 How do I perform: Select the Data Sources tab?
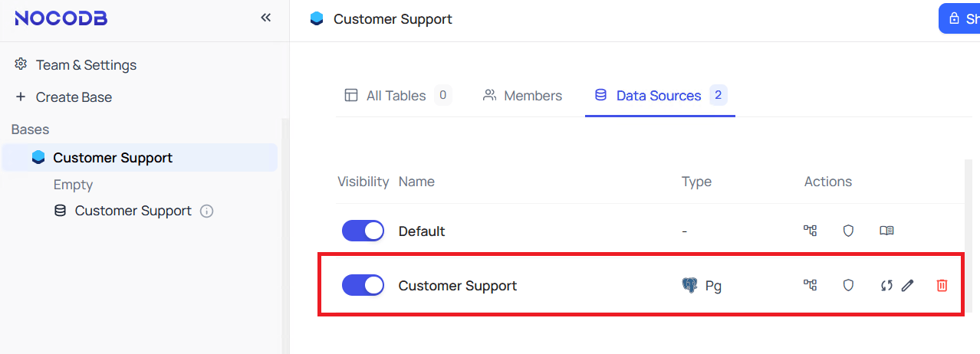[x=659, y=96]
